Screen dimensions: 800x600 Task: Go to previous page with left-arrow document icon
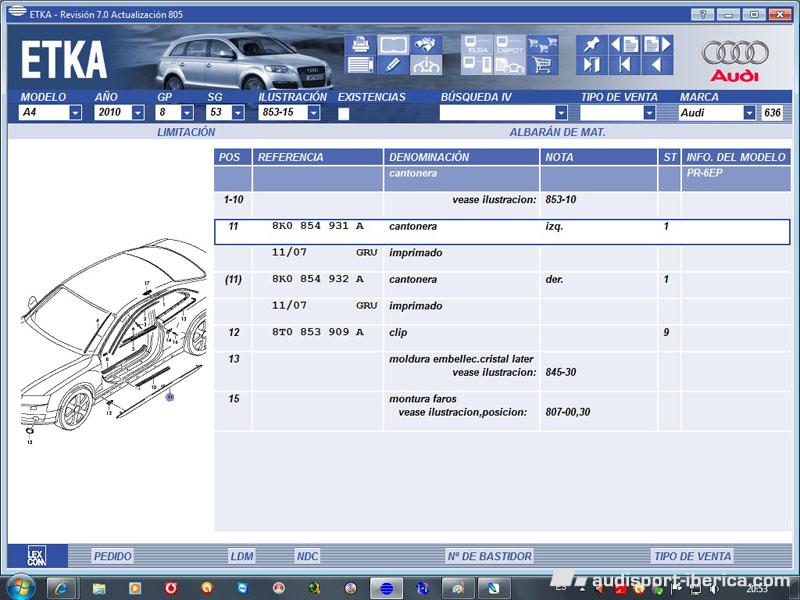[x=624, y=44]
